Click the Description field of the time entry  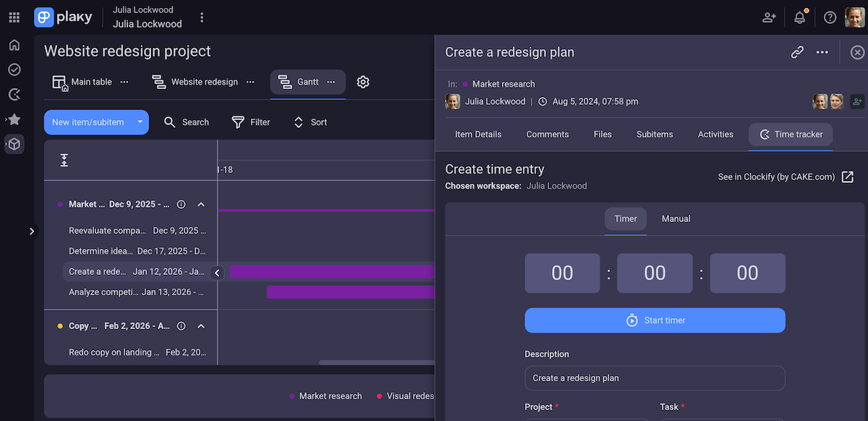click(x=655, y=378)
